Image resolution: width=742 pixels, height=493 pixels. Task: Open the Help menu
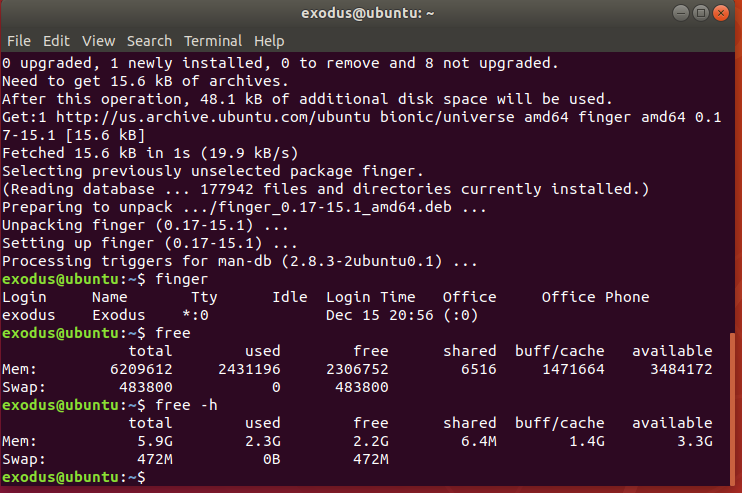pos(269,41)
